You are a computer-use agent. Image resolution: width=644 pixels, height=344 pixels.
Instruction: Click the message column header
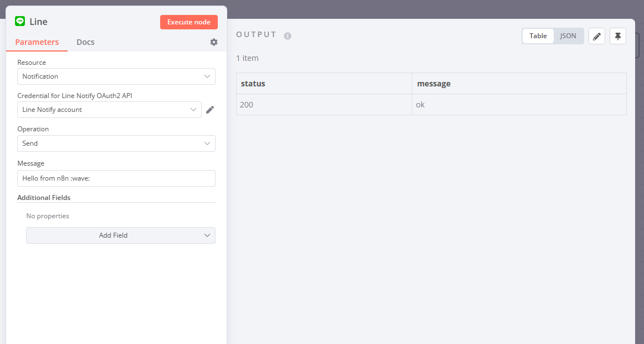(x=519, y=83)
